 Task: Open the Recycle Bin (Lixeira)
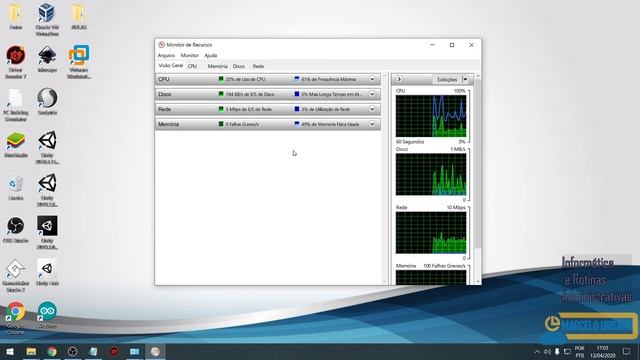tap(16, 188)
